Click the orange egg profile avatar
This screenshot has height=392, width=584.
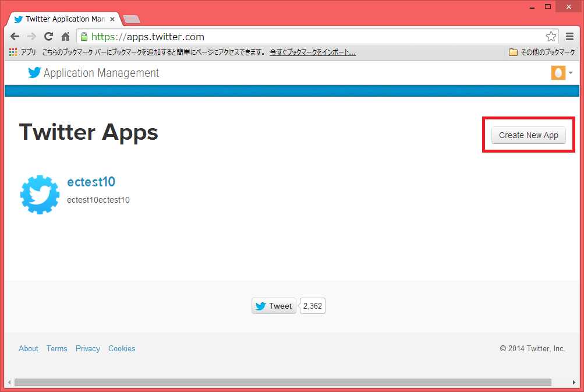pos(558,73)
